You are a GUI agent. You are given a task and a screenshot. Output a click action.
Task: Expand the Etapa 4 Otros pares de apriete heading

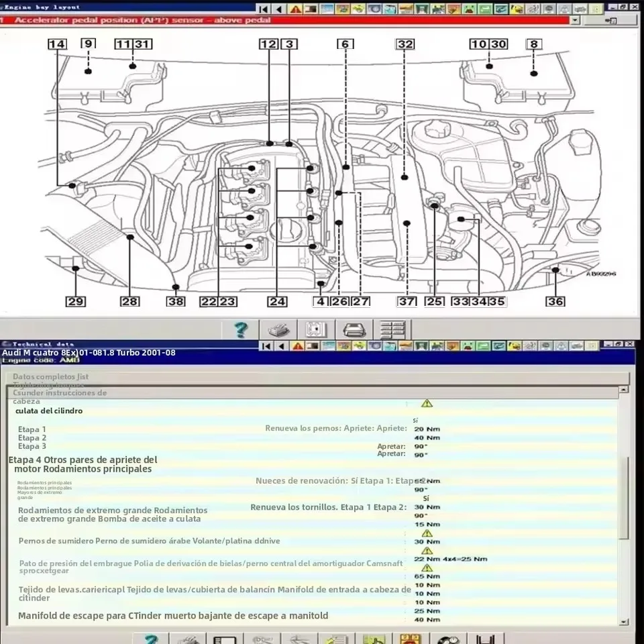click(x=84, y=464)
